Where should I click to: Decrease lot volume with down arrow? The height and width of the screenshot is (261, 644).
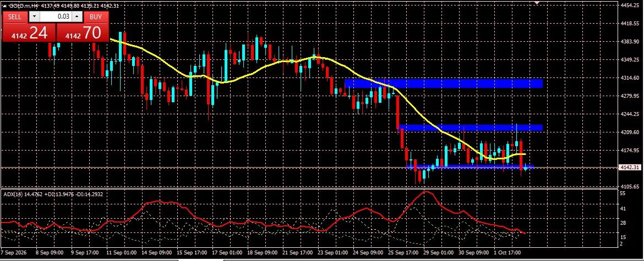(x=35, y=17)
